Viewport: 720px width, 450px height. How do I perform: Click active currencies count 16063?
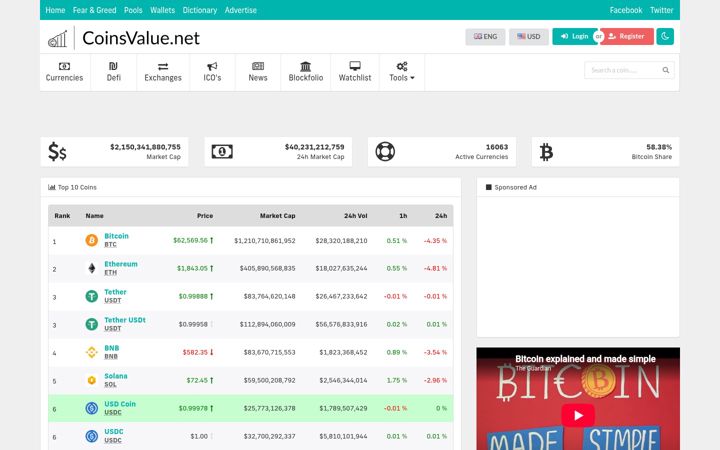[497, 147]
